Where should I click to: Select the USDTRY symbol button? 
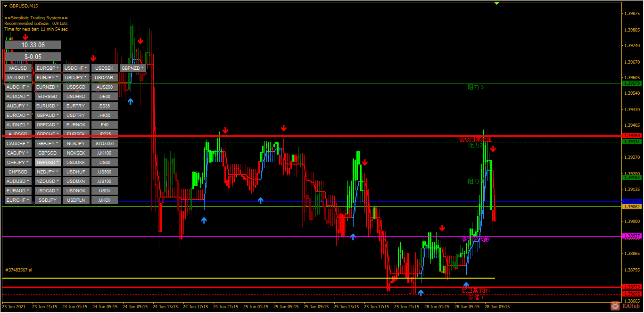76,115
